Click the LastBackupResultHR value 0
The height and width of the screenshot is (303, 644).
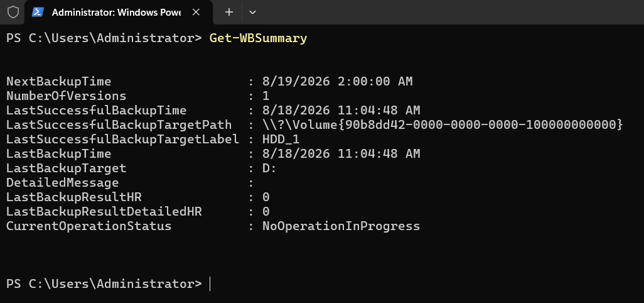click(266, 197)
